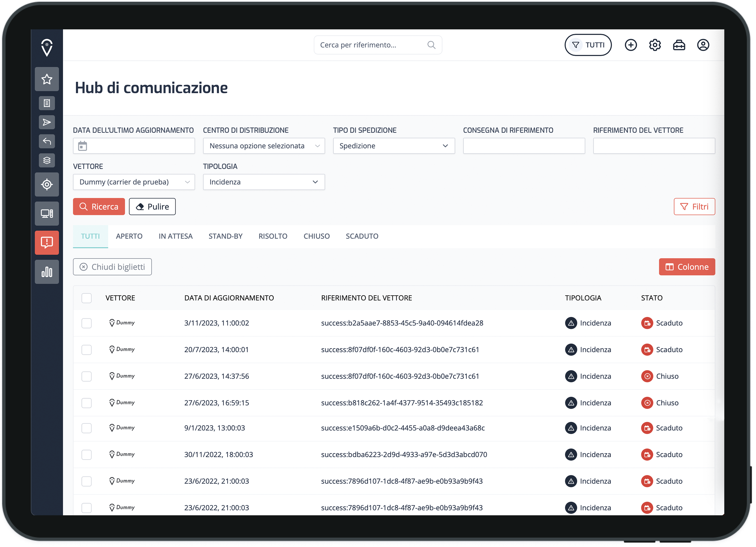Screen dimensions: 756x547
Task: Click reference success:b2a5aae7-8853-45c5-9a40-094614fdea28
Action: point(403,323)
